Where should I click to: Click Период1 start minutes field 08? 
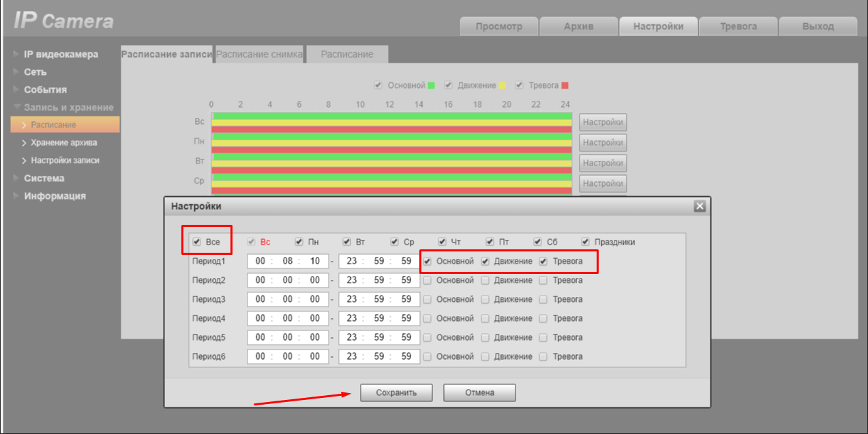pos(288,261)
